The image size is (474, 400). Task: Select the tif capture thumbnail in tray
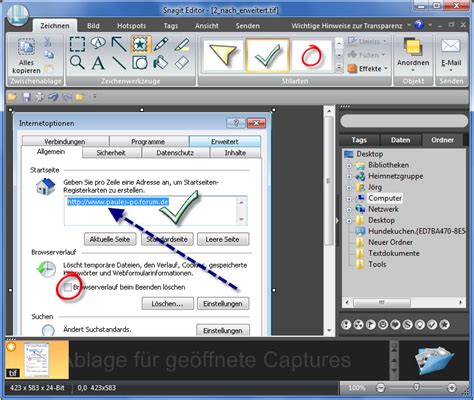pyautogui.click(x=37, y=360)
